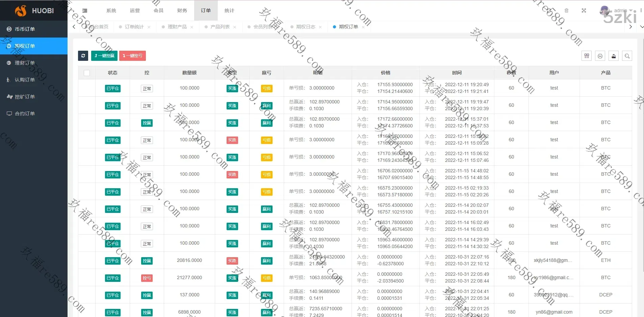Toggle fullscreen with the expand icon
The height and width of the screenshot is (317, 644).
point(584,11)
